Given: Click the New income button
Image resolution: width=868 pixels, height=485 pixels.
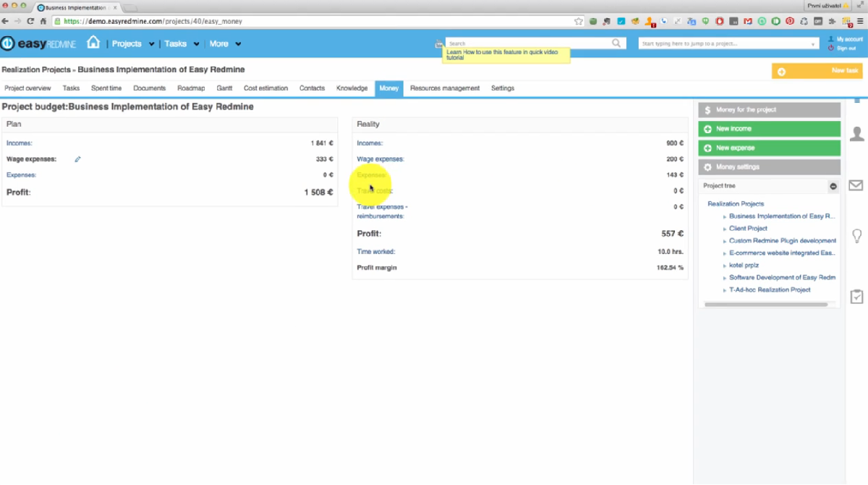Looking at the screenshot, I should pos(769,129).
